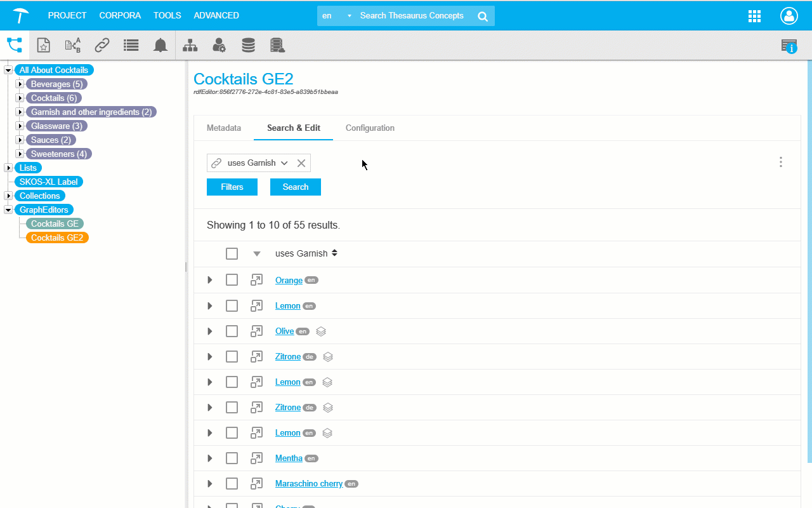Switch to the Metadata tab
This screenshot has height=508, width=812.
coord(224,128)
